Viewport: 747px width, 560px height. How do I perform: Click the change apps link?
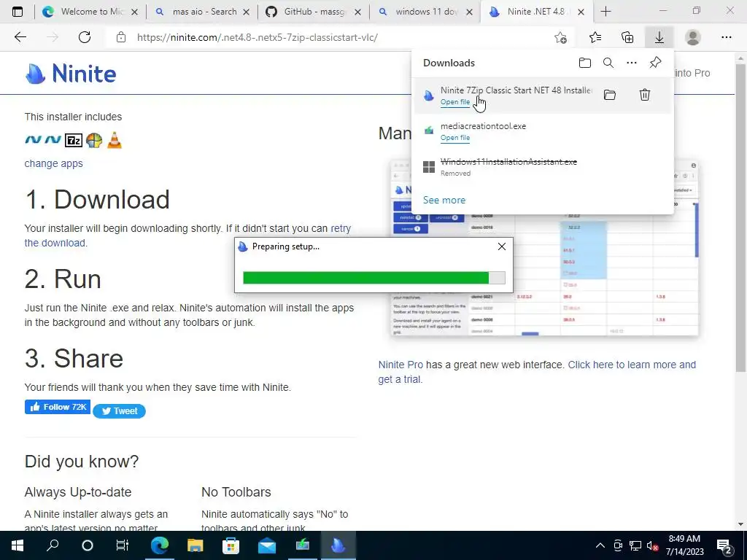click(53, 163)
